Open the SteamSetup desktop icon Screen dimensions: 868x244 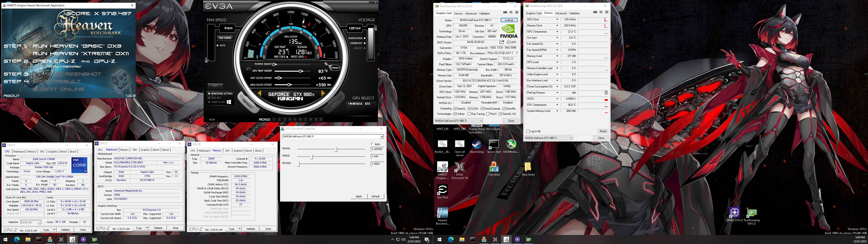coord(476,147)
